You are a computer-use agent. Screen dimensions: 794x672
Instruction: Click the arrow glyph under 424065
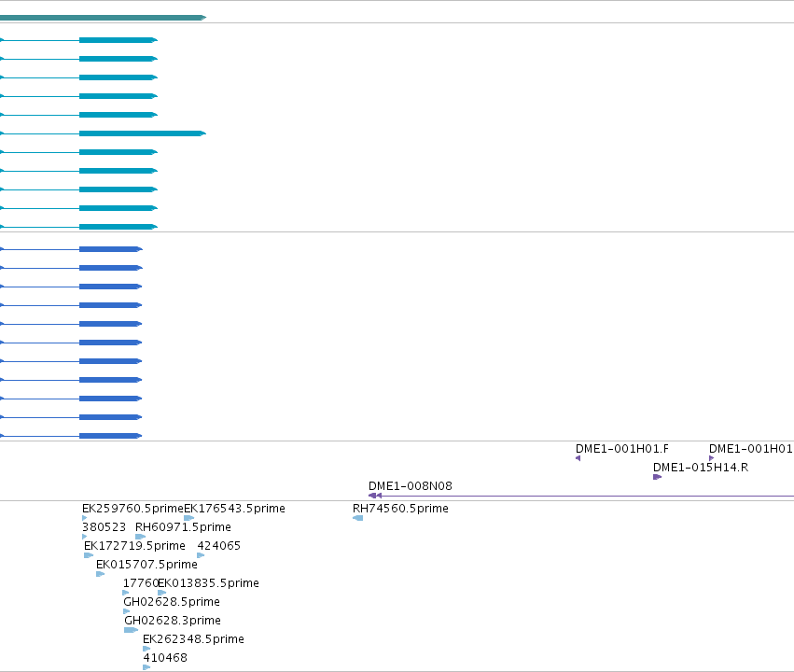[x=201, y=555]
